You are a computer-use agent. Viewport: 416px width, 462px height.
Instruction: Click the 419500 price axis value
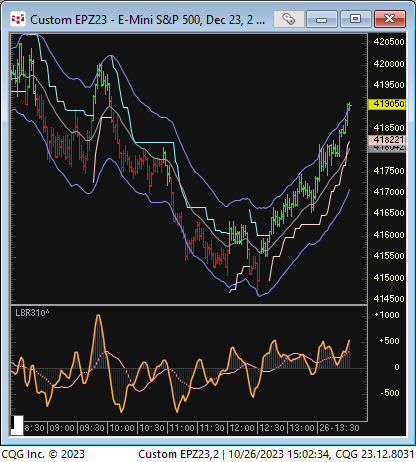(x=389, y=85)
